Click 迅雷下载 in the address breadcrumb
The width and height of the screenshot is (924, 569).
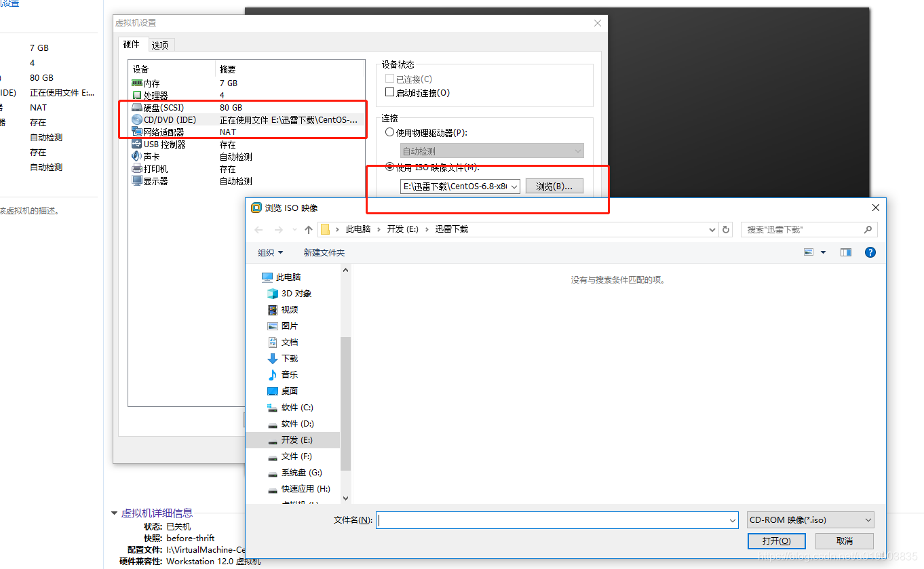[452, 230]
